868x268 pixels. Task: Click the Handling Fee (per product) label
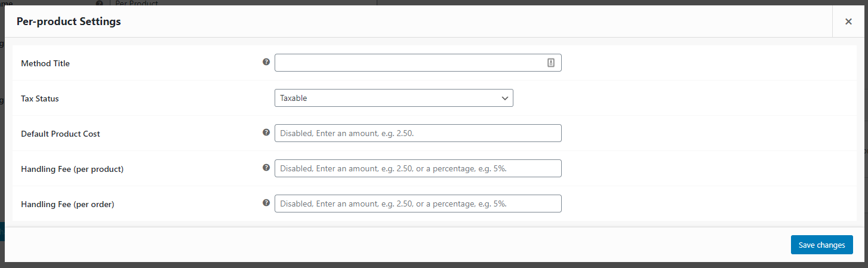[x=72, y=169]
